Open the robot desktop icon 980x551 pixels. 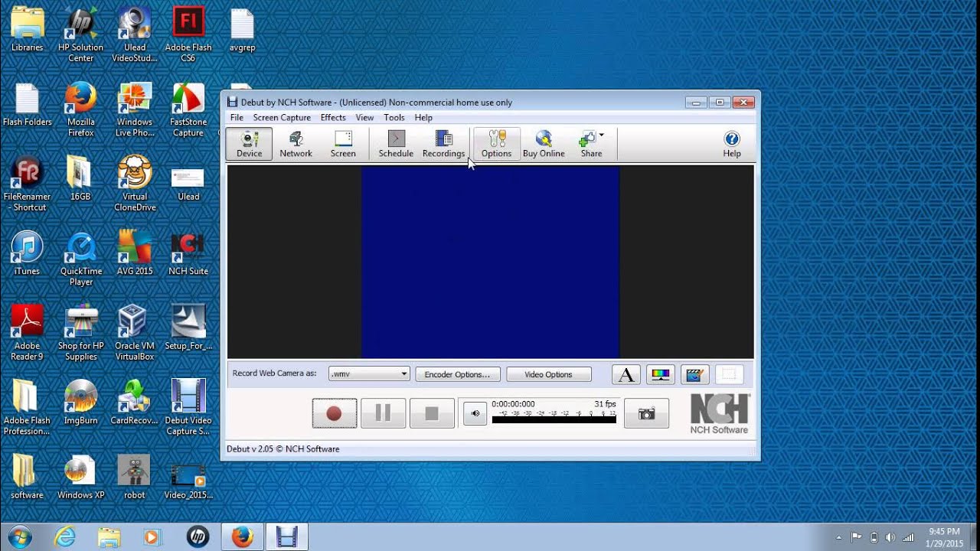click(x=134, y=478)
